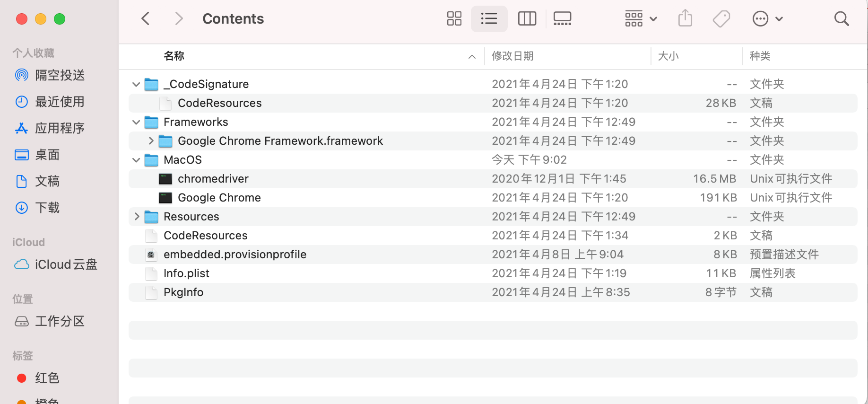
Task: Switch to column view
Action: [x=527, y=19]
